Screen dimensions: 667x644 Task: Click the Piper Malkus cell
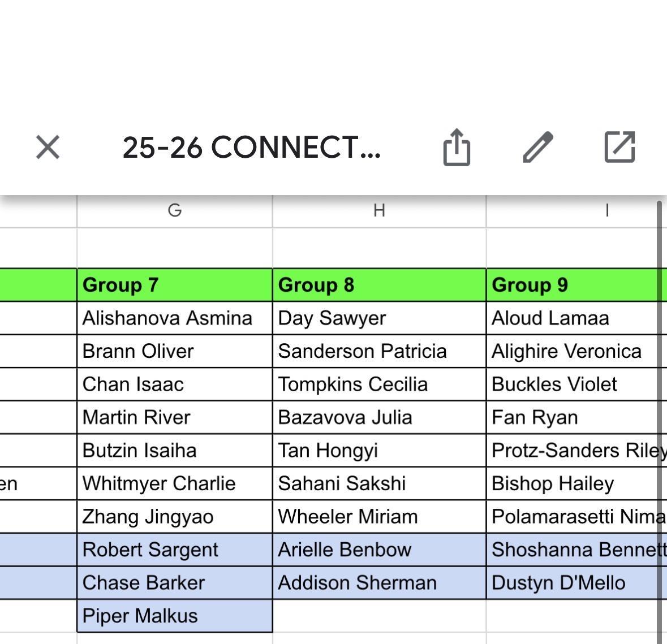(x=174, y=616)
